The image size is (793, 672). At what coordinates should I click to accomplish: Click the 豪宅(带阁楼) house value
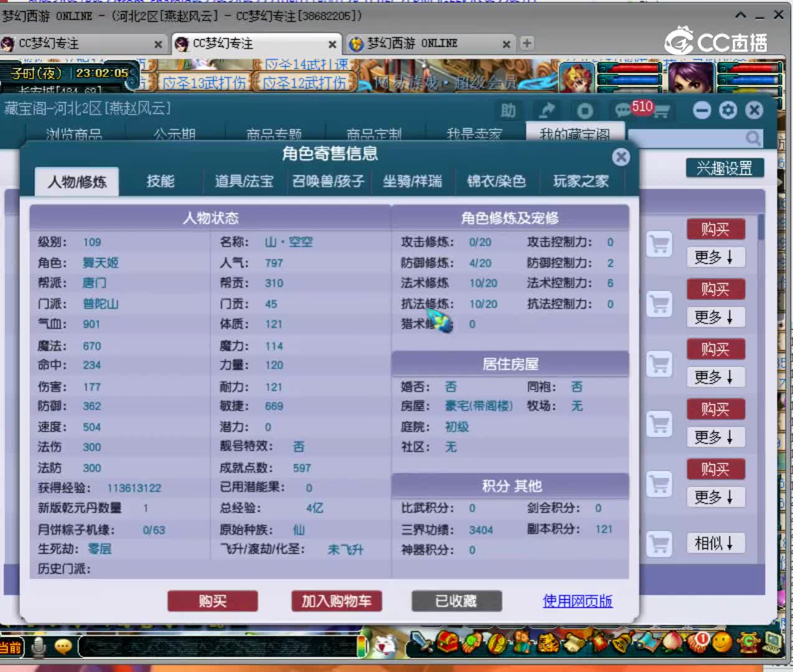coord(479,406)
